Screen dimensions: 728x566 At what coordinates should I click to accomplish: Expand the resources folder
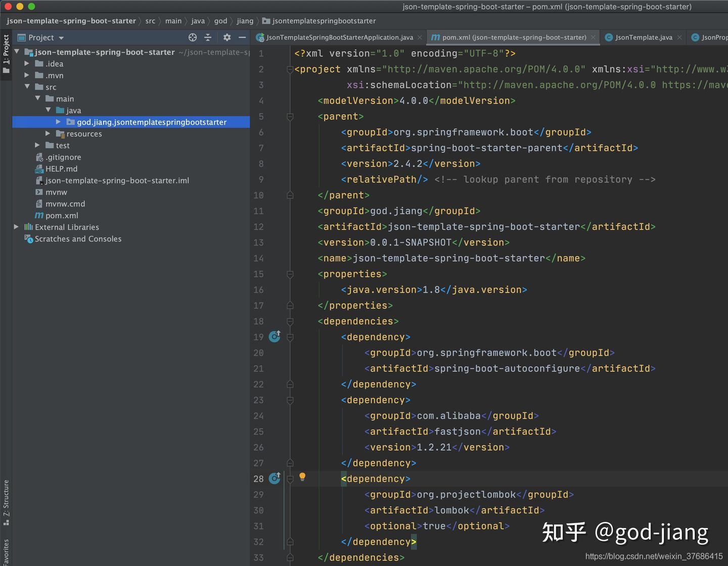pyautogui.click(x=48, y=133)
